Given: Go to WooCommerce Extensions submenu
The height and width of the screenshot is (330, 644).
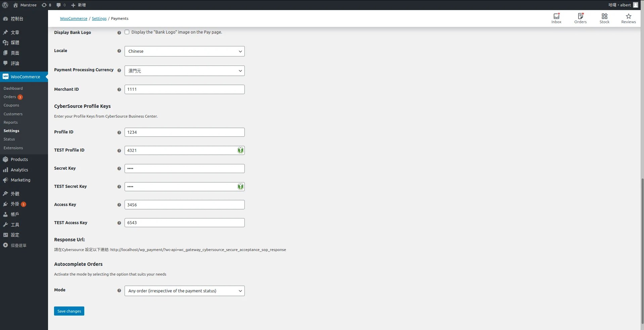Looking at the screenshot, I should [13, 148].
